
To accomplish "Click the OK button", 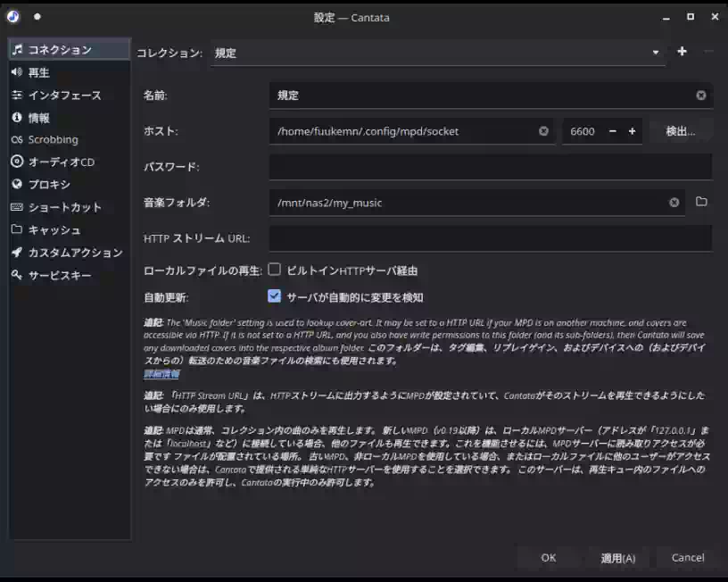I will click(x=549, y=558).
